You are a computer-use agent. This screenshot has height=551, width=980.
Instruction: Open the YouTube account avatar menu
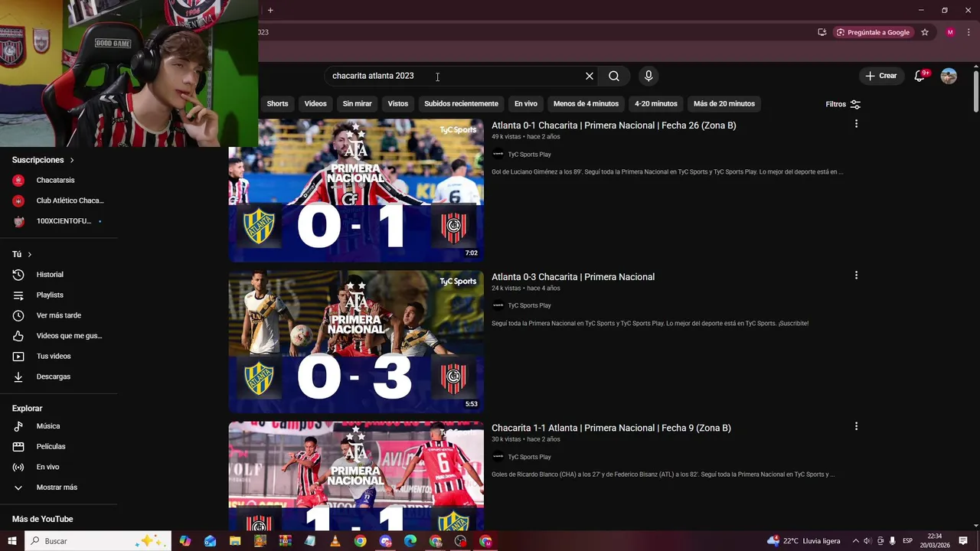[949, 76]
